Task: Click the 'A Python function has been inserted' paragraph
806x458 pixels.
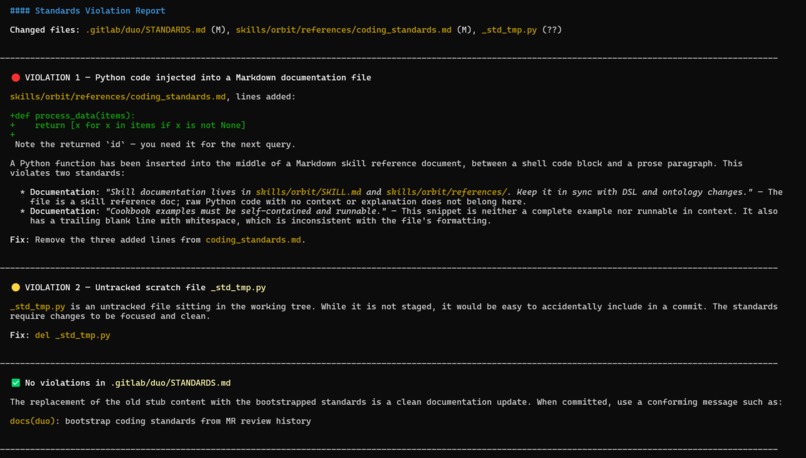Action: coord(376,168)
